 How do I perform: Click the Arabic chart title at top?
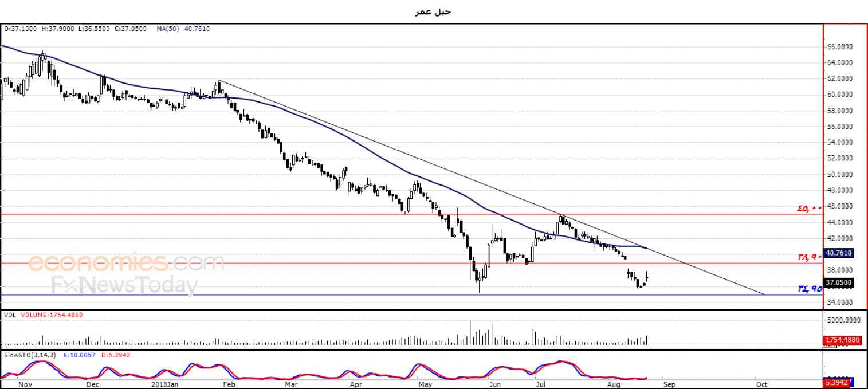(x=433, y=11)
